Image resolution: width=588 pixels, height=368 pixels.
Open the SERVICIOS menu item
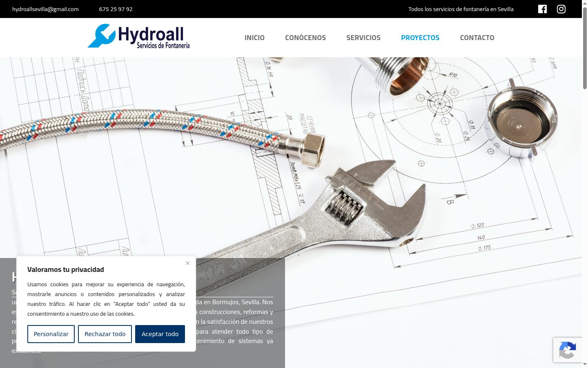(363, 38)
